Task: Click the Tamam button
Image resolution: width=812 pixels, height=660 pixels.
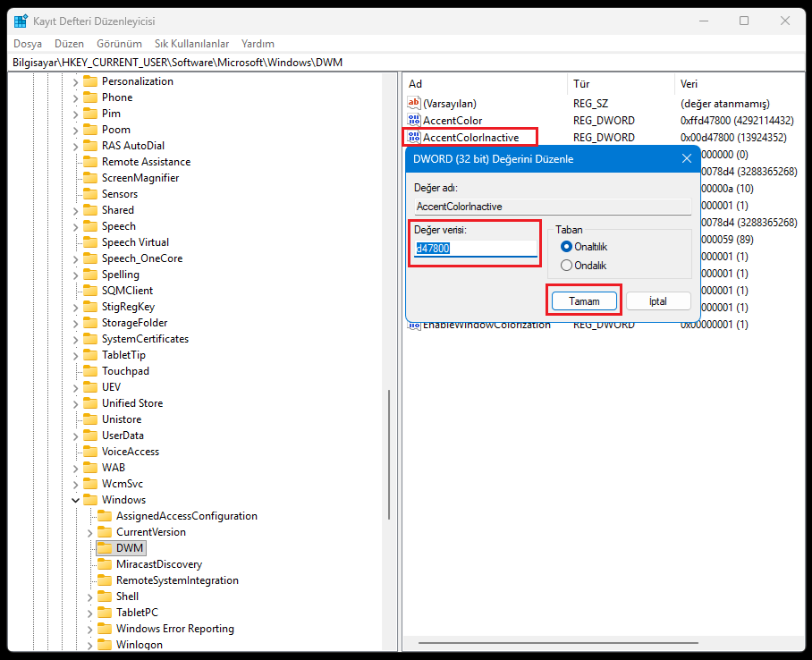Action: click(x=584, y=301)
